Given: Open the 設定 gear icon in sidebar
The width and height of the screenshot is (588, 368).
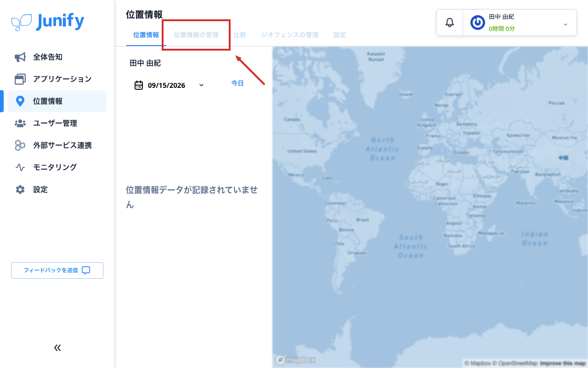Looking at the screenshot, I should click(x=20, y=190).
